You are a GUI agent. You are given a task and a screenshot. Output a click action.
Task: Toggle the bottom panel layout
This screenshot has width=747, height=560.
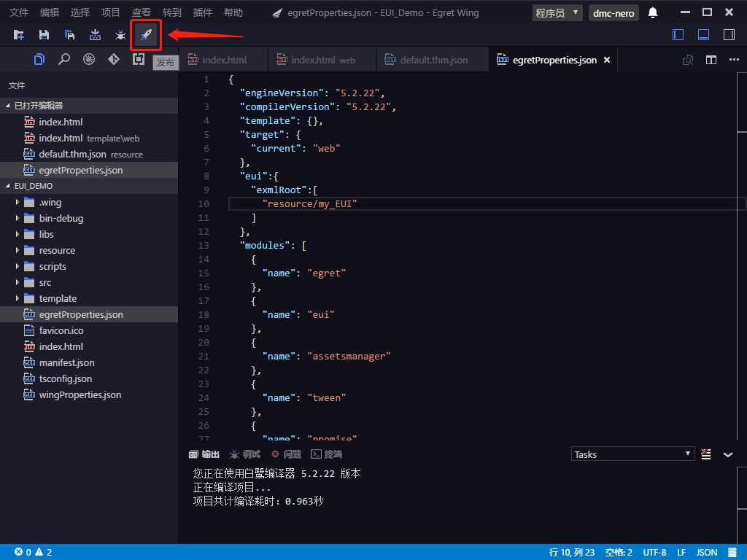click(704, 35)
